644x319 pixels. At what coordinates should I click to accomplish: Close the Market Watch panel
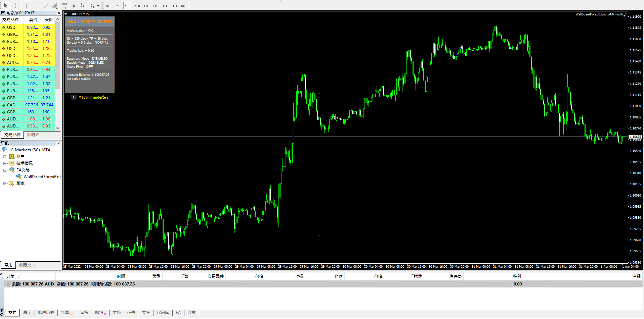[x=59, y=13]
